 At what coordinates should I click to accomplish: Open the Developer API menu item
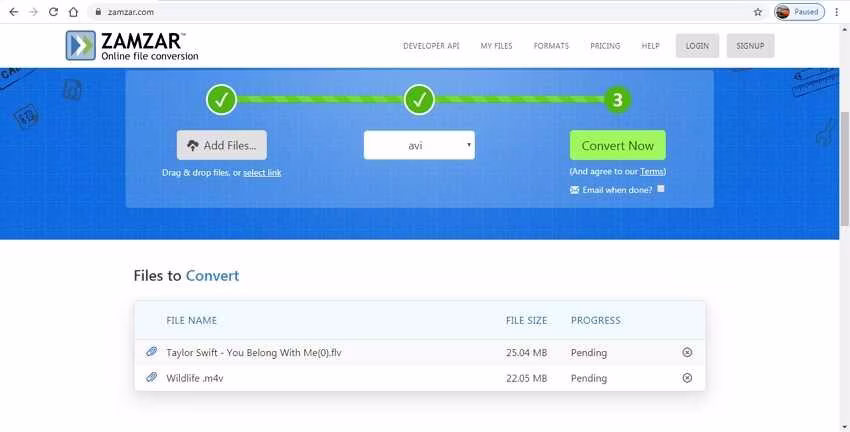[431, 46]
